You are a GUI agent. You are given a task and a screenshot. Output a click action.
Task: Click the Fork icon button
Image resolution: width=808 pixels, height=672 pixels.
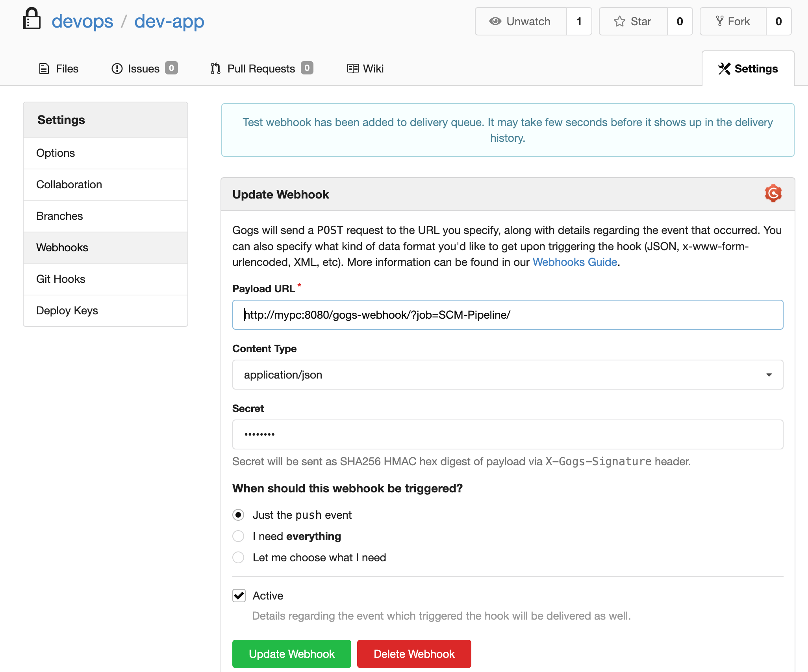719,21
